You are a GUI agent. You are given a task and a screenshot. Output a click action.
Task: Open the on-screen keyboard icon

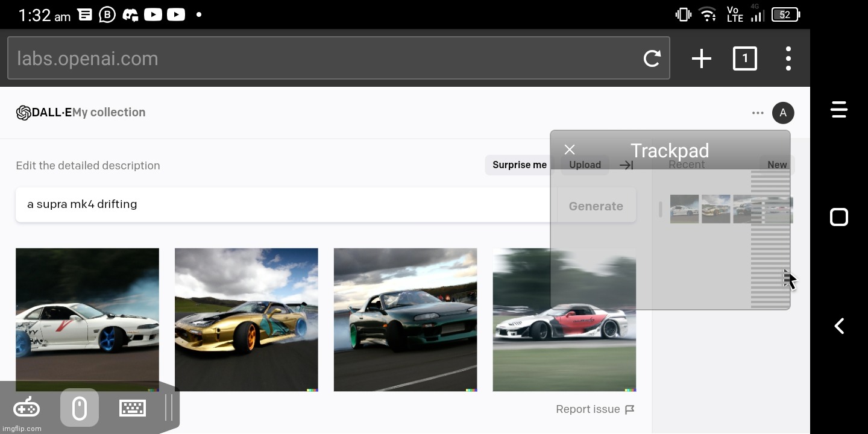[132, 408]
